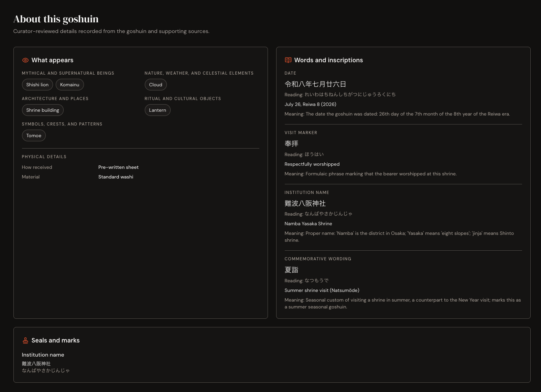Click the meaning text about the formulaic phrase

point(371,174)
